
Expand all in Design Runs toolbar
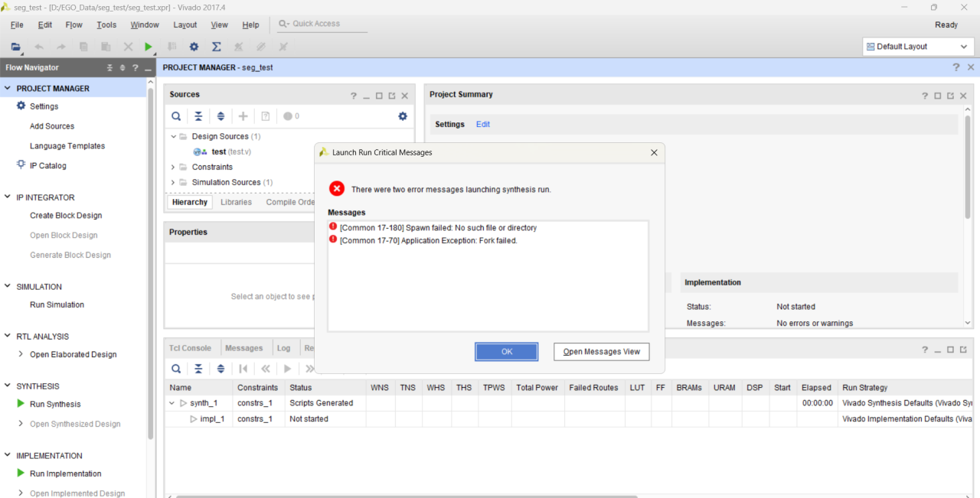[x=220, y=369]
